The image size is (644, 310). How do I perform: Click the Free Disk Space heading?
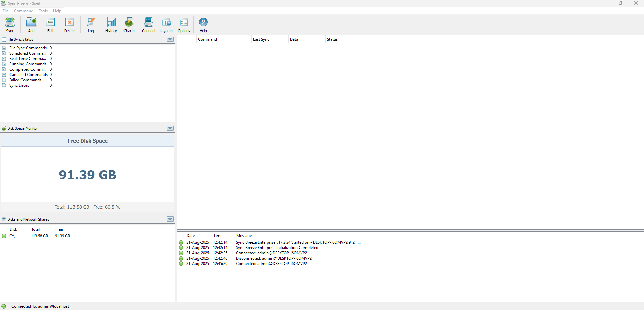(88, 141)
